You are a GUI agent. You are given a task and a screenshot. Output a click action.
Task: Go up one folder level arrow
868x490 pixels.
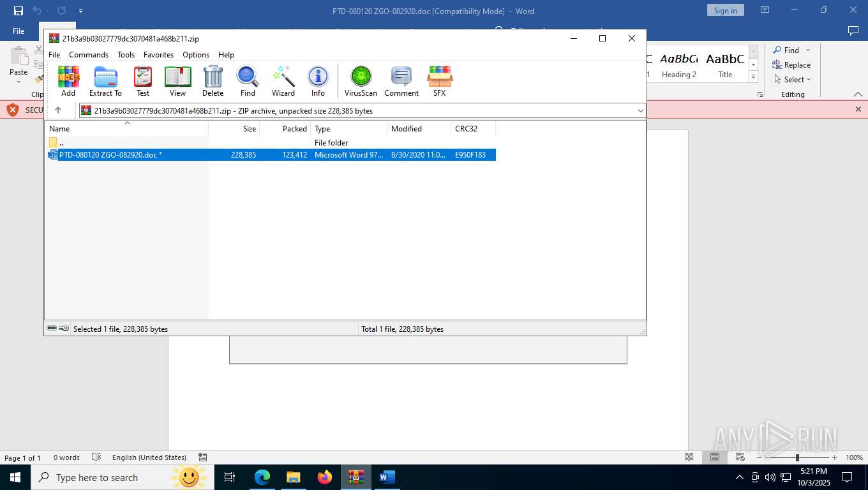pos(58,110)
